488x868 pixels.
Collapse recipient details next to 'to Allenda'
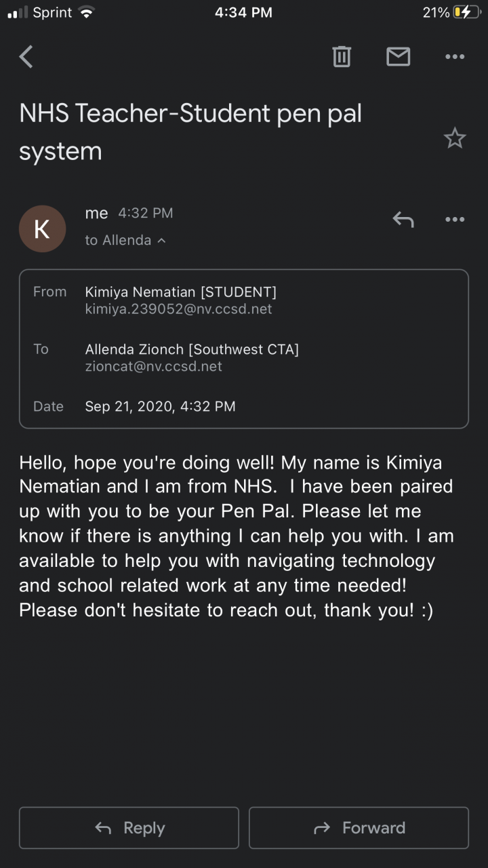[161, 241]
